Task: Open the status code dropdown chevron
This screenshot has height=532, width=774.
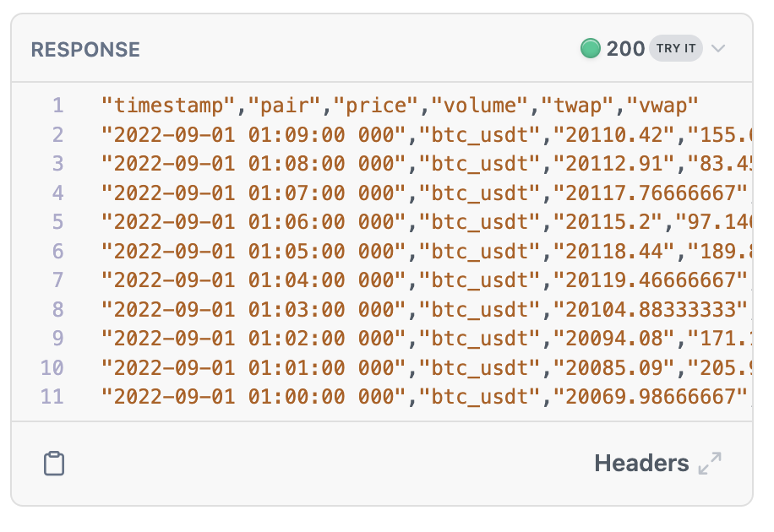Action: [x=718, y=48]
